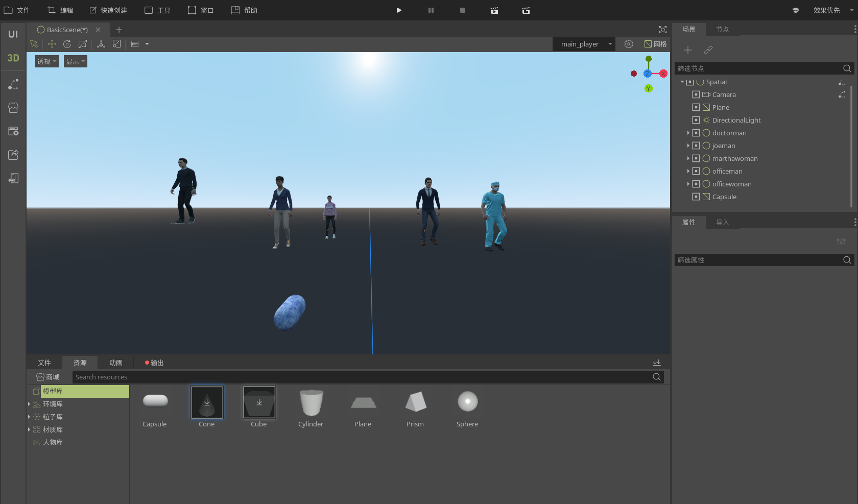Click the link chain icon in scene panel

coord(708,50)
